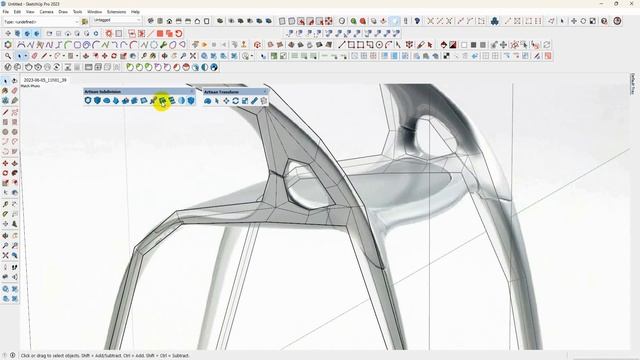Pick the Polygon tool next to Circle tool
This screenshot has height=360, width=640.
pyautogui.click(x=15, y=132)
